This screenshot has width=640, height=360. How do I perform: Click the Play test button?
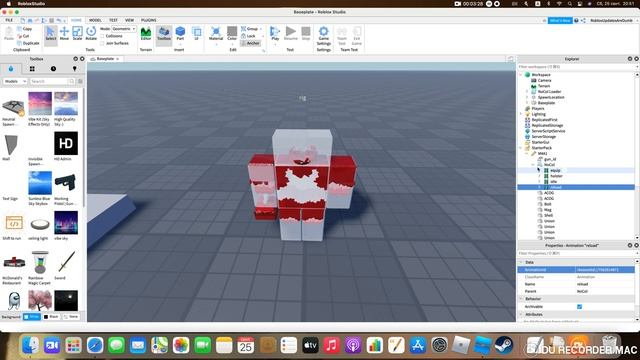pos(275,33)
